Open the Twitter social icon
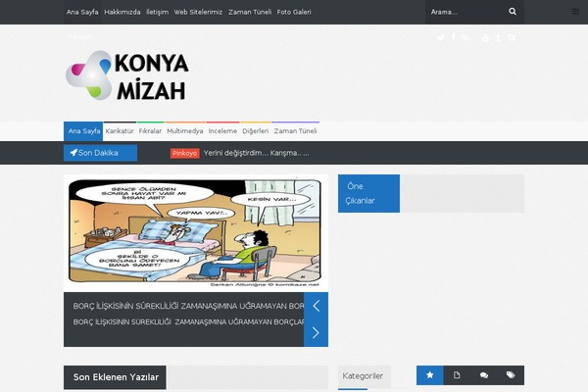Screen dimensions: 588x392 [x=441, y=37]
